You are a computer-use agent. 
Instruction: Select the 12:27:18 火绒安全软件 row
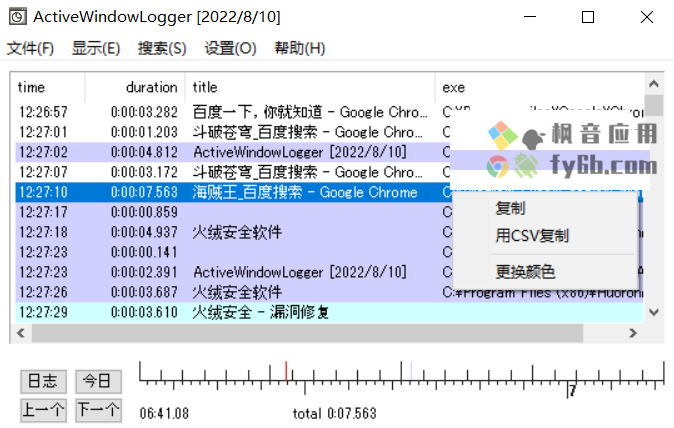pyautogui.click(x=329, y=232)
